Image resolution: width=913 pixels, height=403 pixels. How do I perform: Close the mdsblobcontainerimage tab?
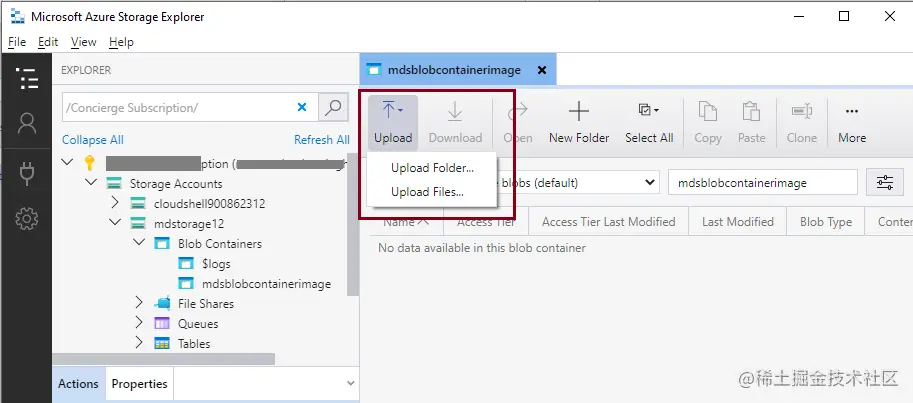click(x=542, y=70)
